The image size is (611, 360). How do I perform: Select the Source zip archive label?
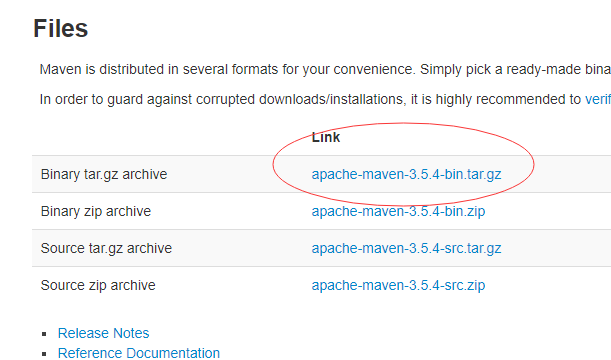(x=98, y=285)
